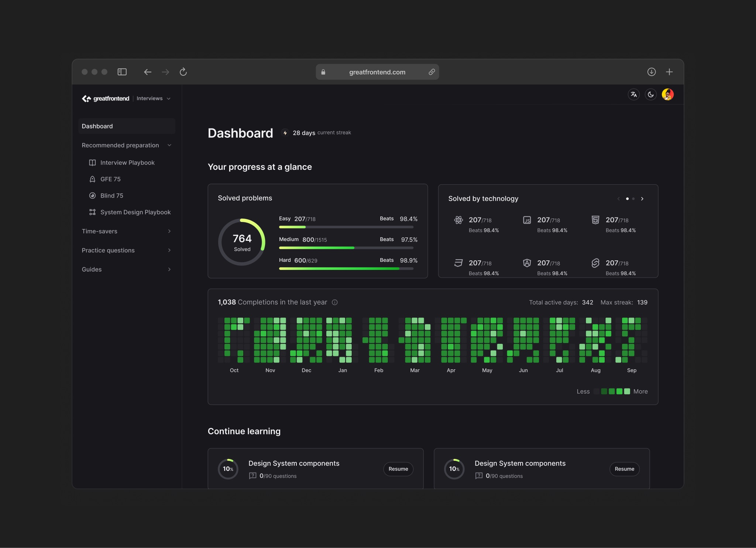Collapse the Recommended preparation section
The width and height of the screenshot is (756, 548).
[127, 145]
